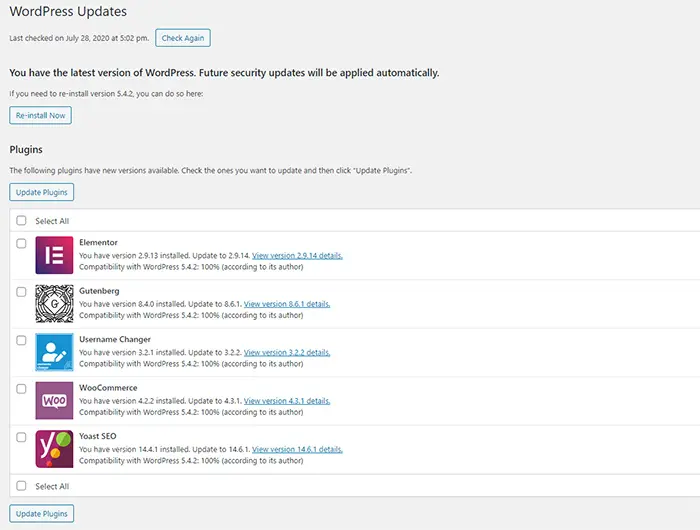Viewport: 700px width, 530px height.
Task: Click the bottom Select All label
Action: (52, 486)
